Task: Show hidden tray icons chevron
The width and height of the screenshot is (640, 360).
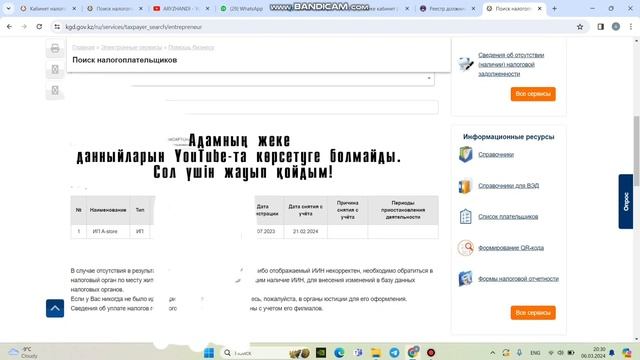Action: 493,353
